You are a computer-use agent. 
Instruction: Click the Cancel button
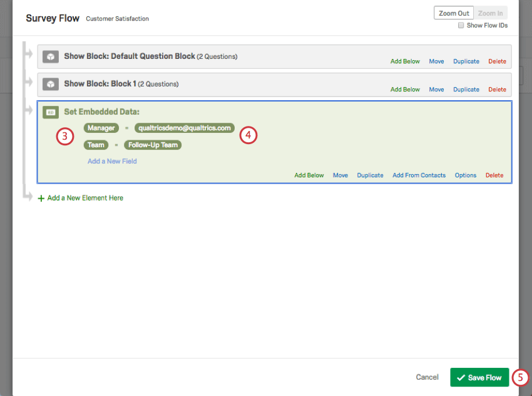tap(427, 377)
